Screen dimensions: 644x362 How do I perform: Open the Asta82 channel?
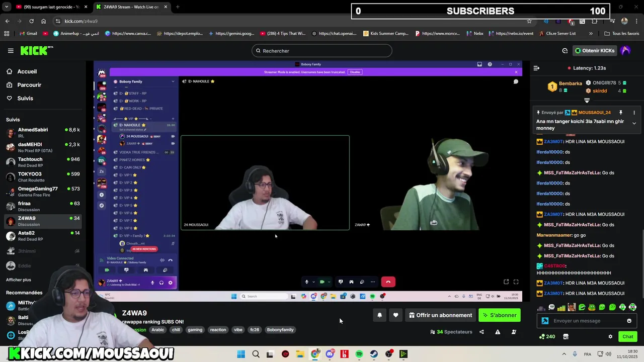pos(43,236)
